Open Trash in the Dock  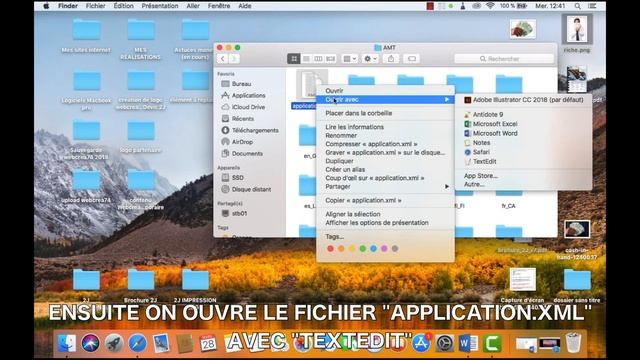tap(573, 343)
